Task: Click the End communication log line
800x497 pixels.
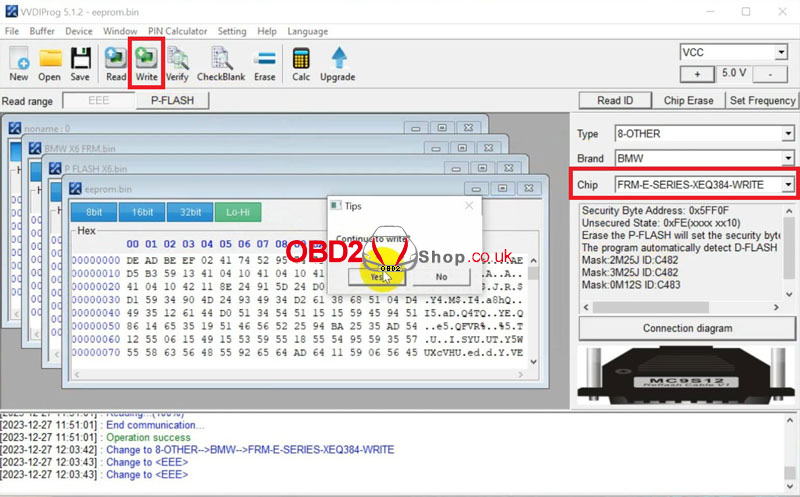Action: [x=155, y=425]
